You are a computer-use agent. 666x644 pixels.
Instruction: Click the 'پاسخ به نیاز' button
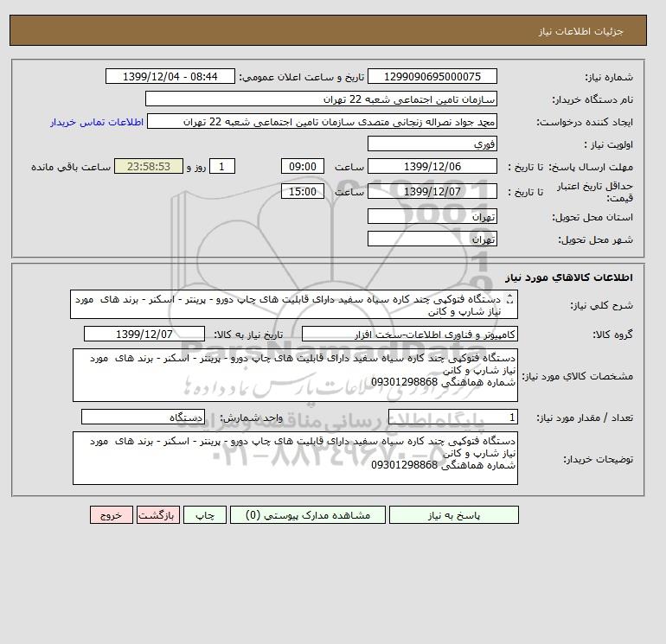pos(453,515)
